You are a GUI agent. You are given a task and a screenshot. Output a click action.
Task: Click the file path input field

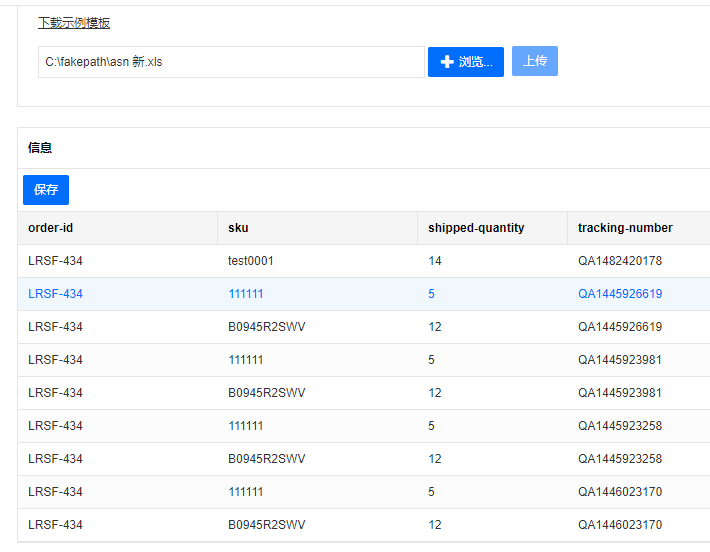231,62
